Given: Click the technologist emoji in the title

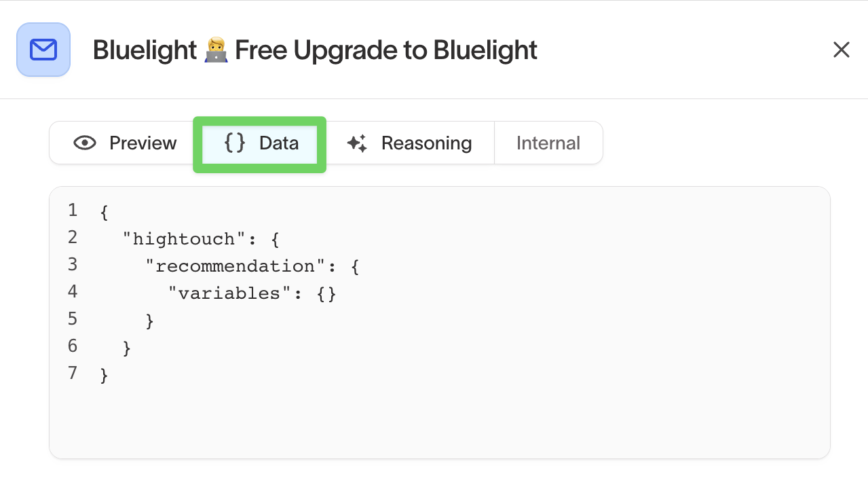Looking at the screenshot, I should (x=216, y=50).
